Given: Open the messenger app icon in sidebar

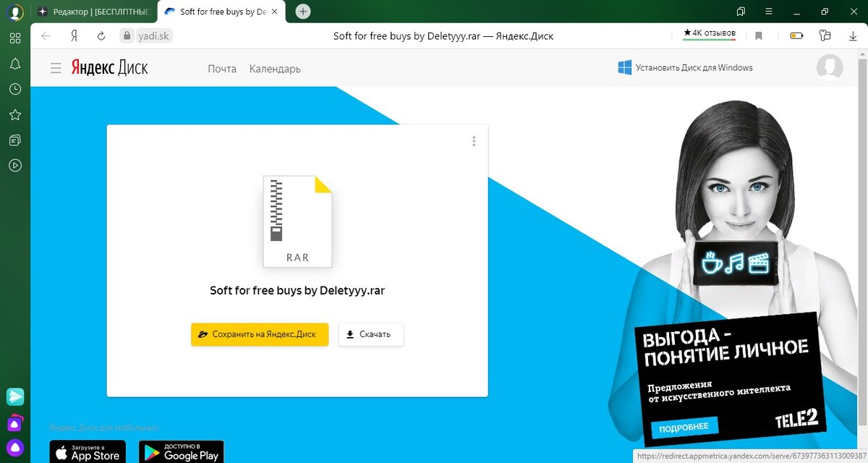Looking at the screenshot, I should (15, 396).
